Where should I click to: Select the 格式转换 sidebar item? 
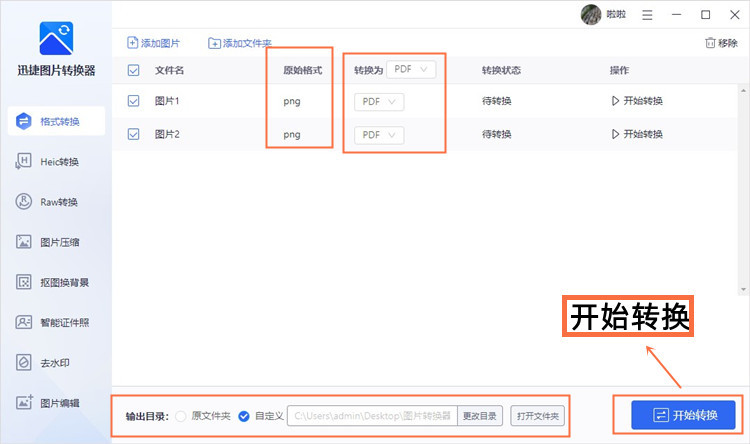56,121
